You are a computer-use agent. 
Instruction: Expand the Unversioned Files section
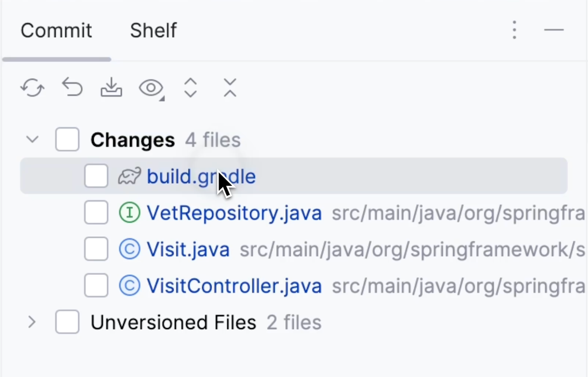pyautogui.click(x=32, y=322)
